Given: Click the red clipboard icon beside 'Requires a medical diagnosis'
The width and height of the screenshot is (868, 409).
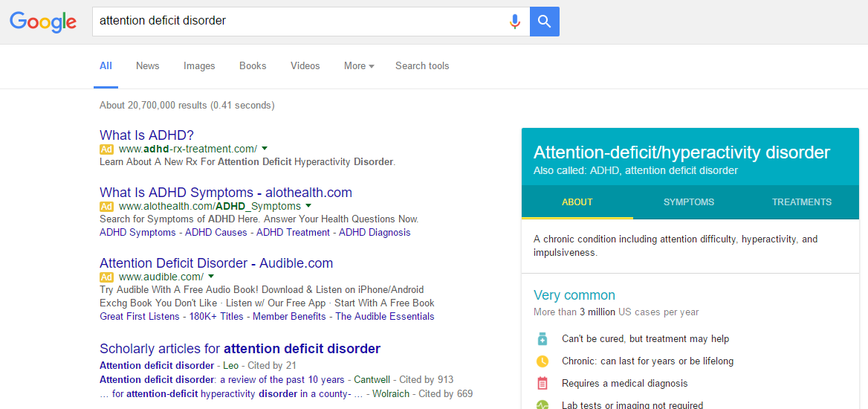Looking at the screenshot, I should click(x=542, y=384).
